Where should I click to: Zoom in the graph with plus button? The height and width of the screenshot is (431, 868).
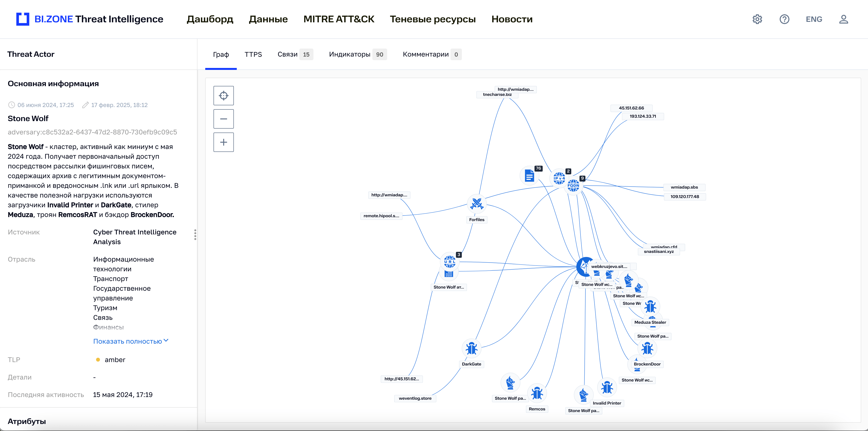(223, 142)
